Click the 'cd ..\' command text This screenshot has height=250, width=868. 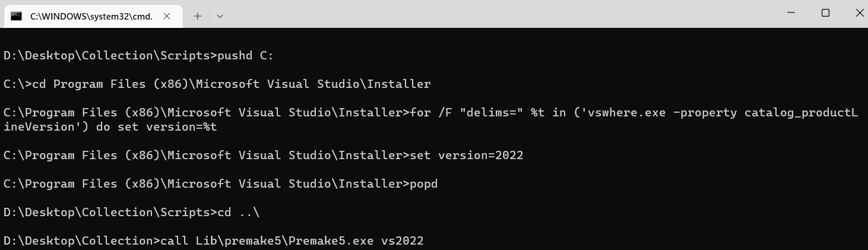[x=239, y=213]
